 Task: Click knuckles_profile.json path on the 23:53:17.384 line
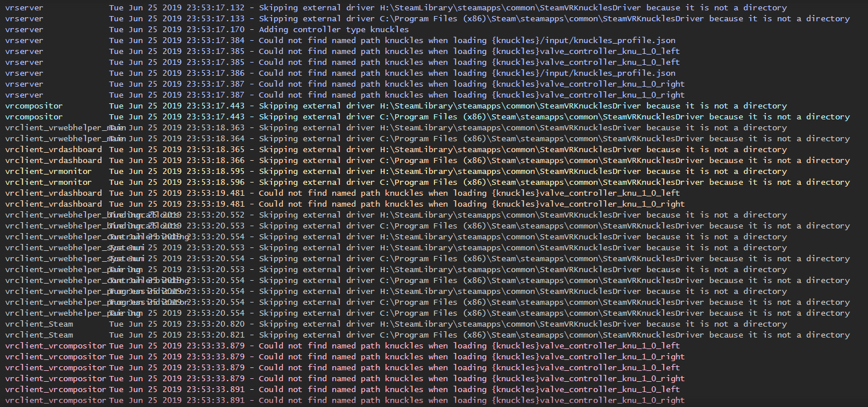point(584,40)
